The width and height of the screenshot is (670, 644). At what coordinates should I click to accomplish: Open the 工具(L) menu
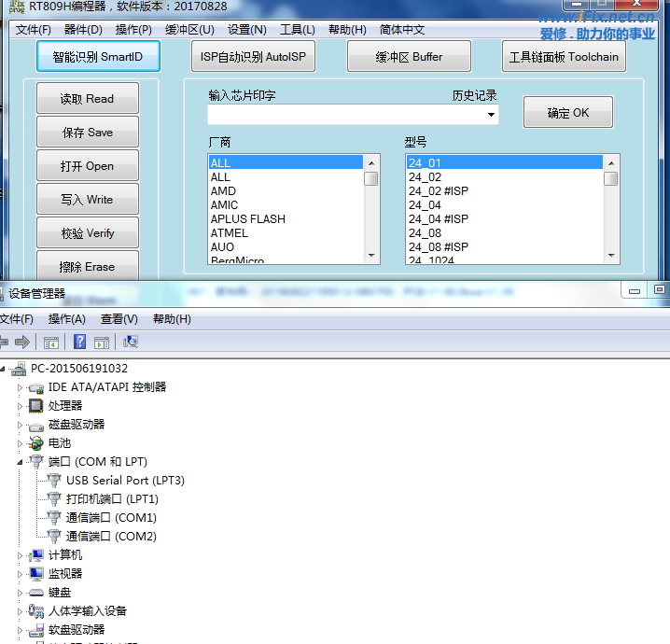click(298, 30)
